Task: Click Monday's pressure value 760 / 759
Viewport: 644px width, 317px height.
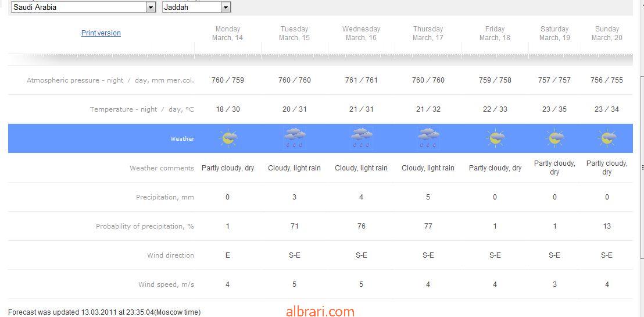Action: (227, 80)
